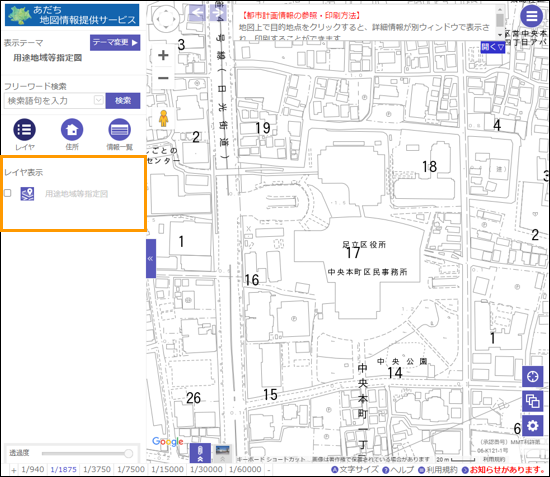Expand the 開く notice panel
This screenshot has width=550, height=477.
(493, 47)
